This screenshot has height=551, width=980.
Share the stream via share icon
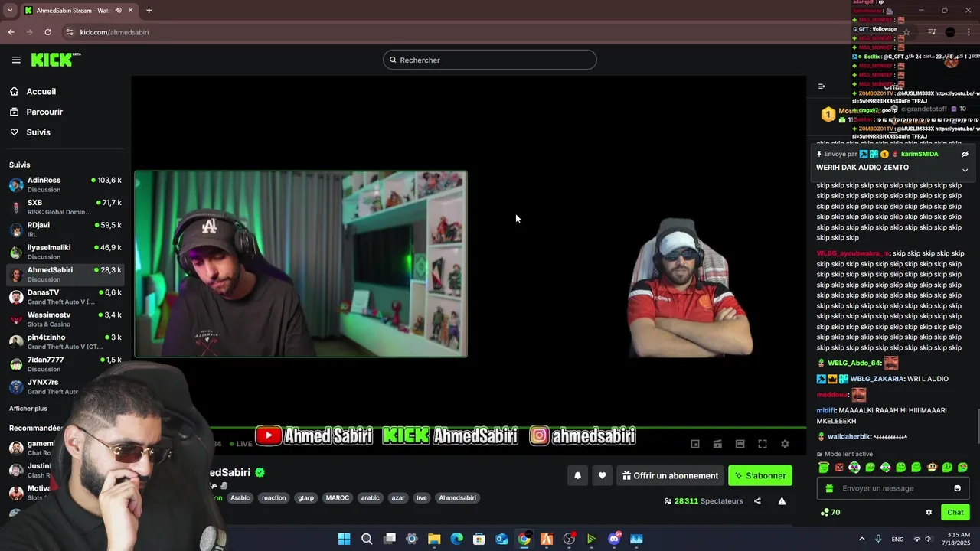757,501
